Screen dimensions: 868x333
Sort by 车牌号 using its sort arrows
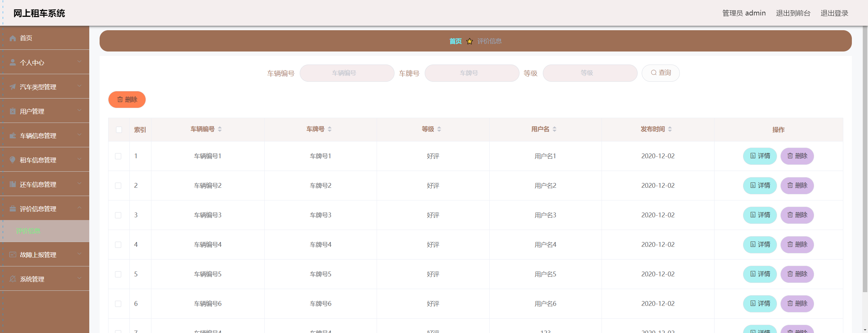point(330,129)
